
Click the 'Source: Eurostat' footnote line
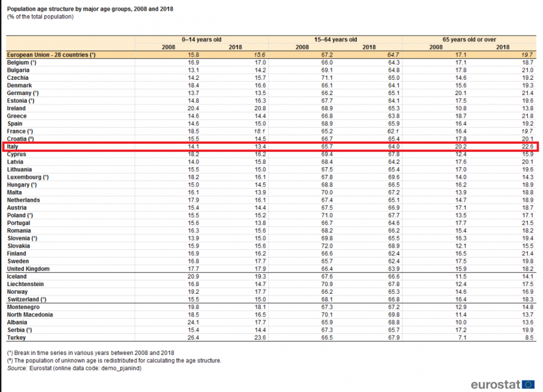(74, 368)
